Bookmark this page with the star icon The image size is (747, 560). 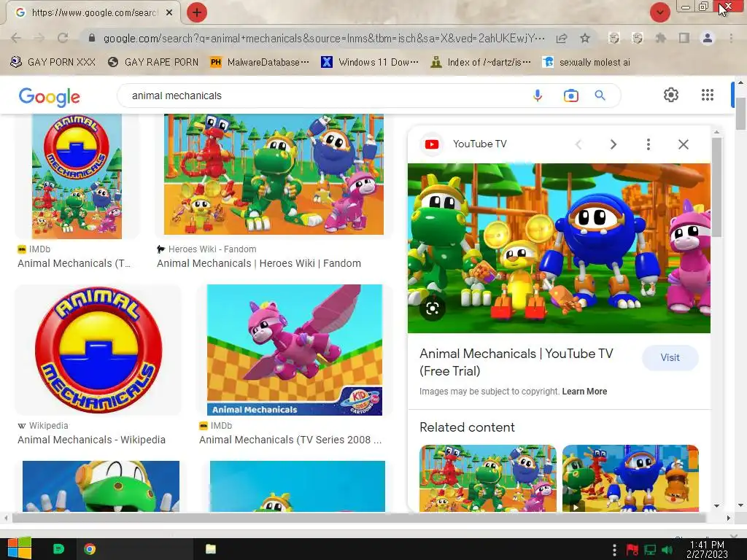[x=585, y=38]
